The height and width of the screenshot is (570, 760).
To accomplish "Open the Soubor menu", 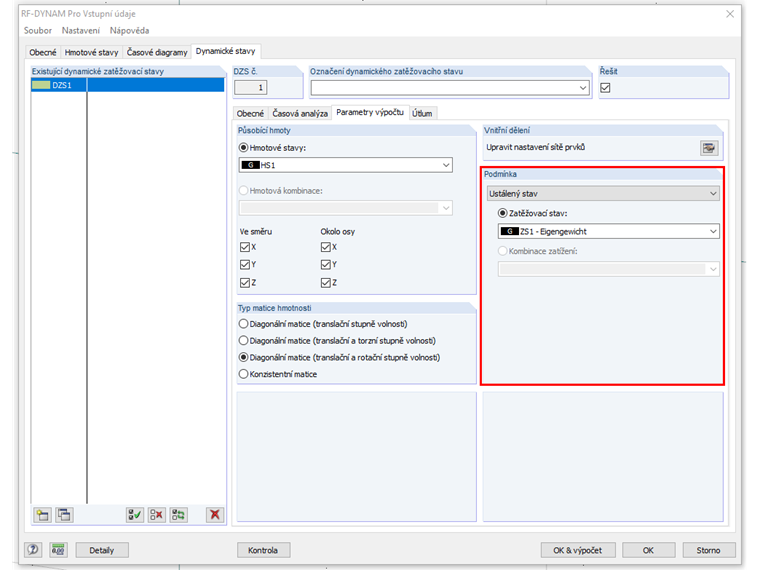I will coord(38,31).
